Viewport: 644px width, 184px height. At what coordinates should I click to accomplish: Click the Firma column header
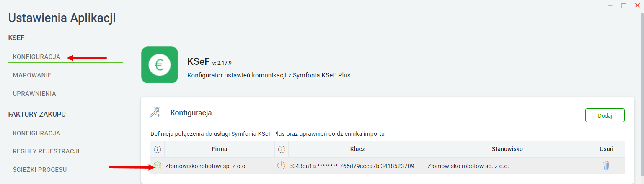pyautogui.click(x=220, y=149)
